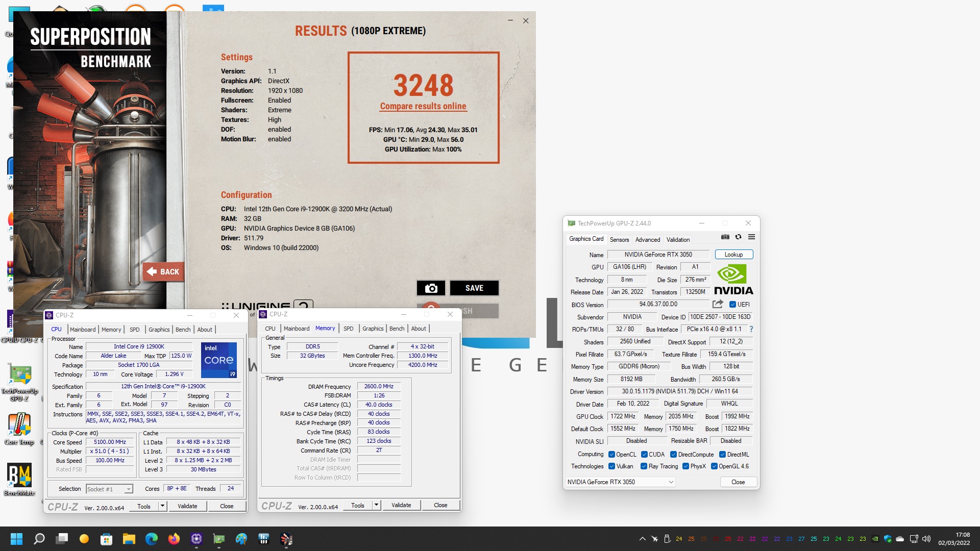This screenshot has width=980, height=551.
Task: Click the GPU-Z refresh icon
Action: pos(738,237)
